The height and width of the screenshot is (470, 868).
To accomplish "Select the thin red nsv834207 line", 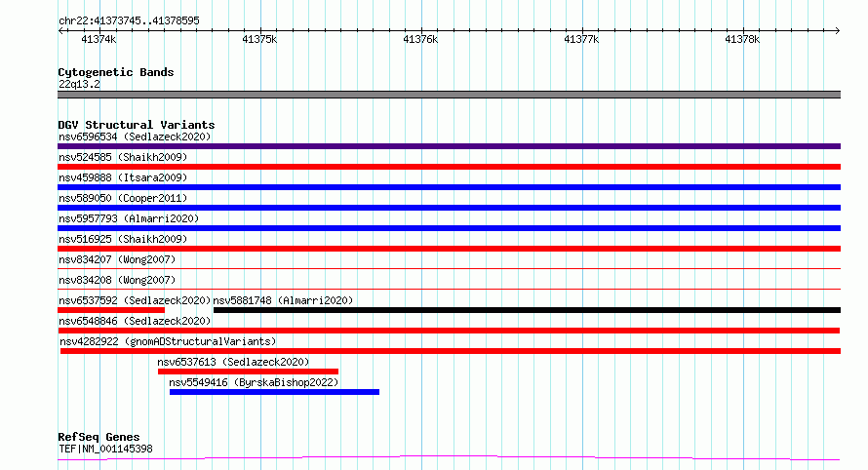I will (449, 269).
